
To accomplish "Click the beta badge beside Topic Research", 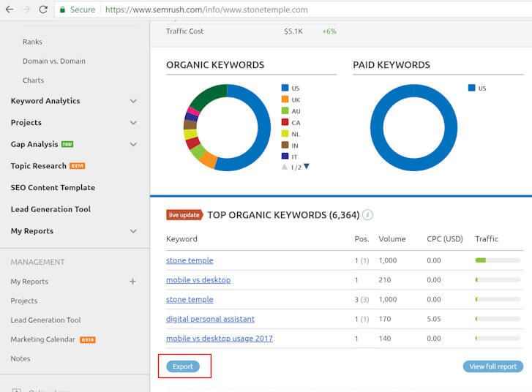I will pos(78,166).
